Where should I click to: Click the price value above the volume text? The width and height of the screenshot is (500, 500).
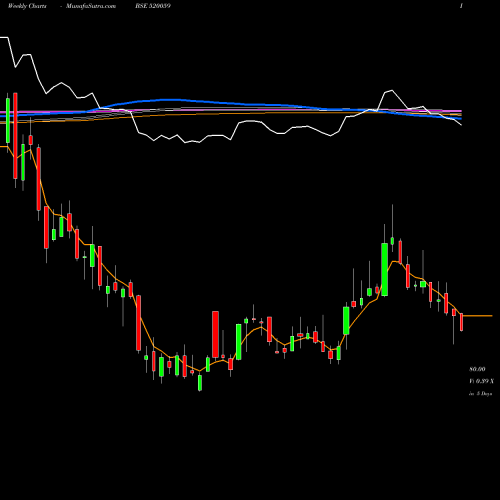(477, 369)
